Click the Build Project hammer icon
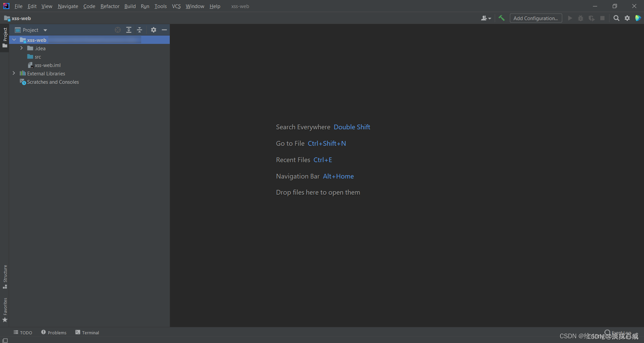The height and width of the screenshot is (343, 644). click(x=501, y=18)
